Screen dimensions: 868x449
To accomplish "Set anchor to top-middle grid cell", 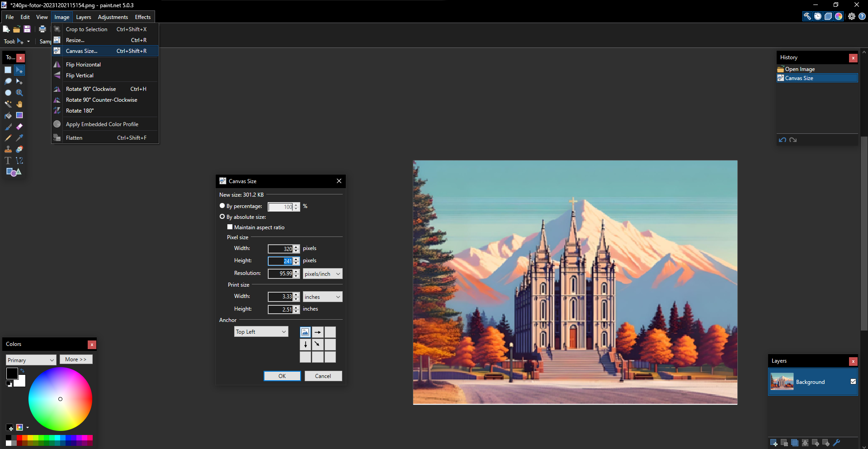I will pyautogui.click(x=318, y=332).
